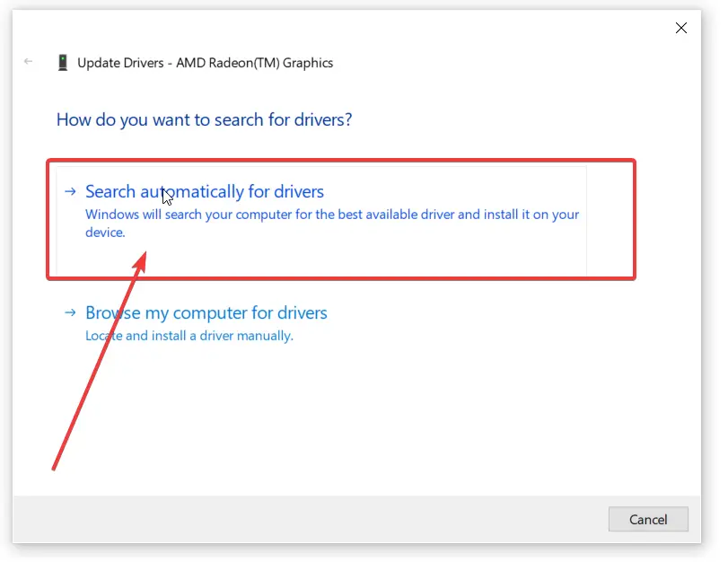Click the arrow icon beside Browse my computer
The width and height of the screenshot is (728, 562).
click(x=70, y=312)
